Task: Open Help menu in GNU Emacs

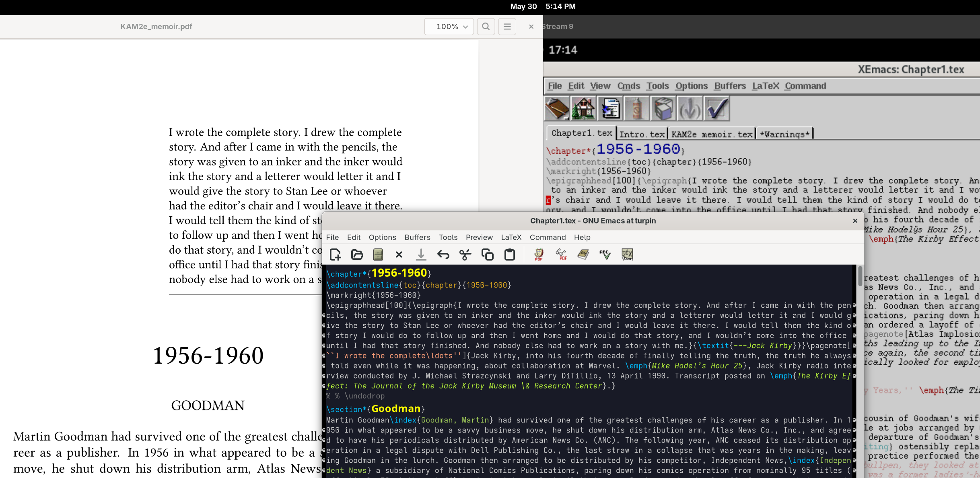Action: 582,237
